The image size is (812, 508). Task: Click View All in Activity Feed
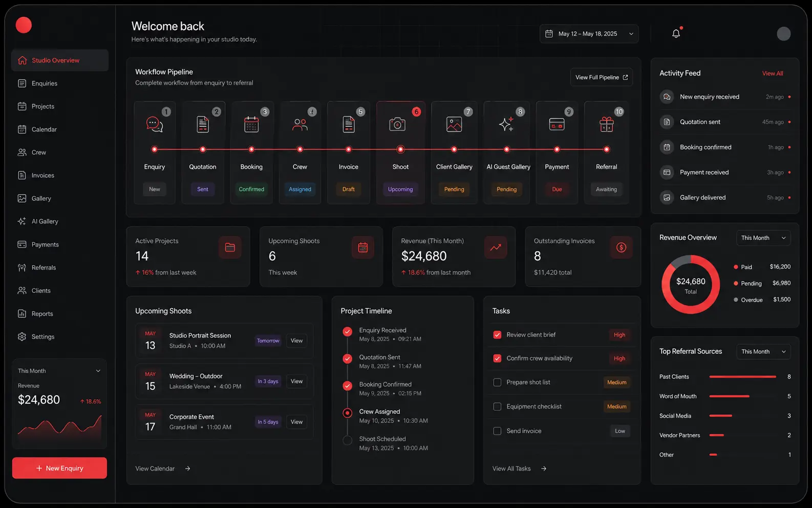(x=773, y=73)
